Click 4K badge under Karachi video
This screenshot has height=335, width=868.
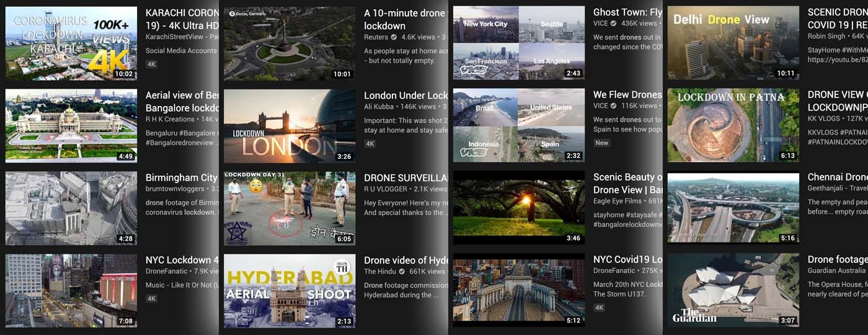pyautogui.click(x=152, y=64)
